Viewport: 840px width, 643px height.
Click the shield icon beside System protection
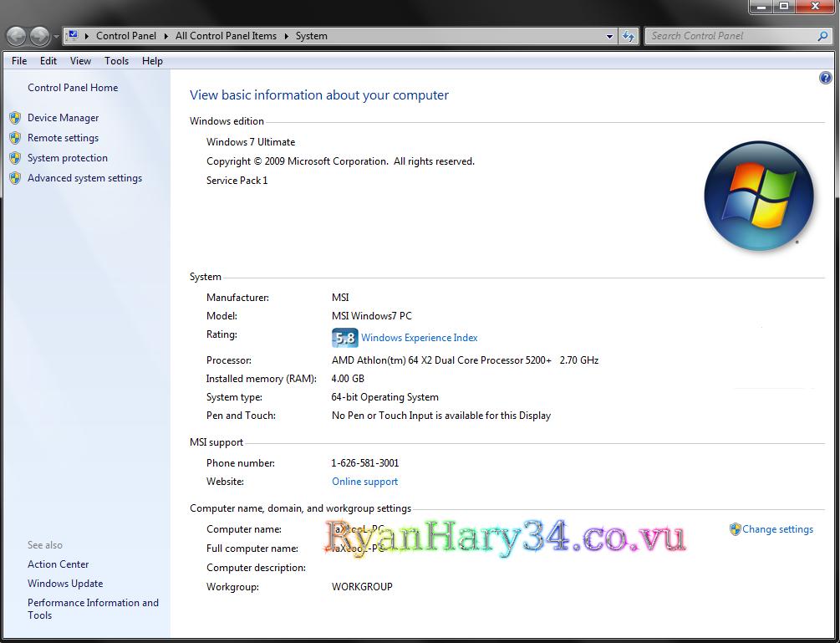click(15, 158)
